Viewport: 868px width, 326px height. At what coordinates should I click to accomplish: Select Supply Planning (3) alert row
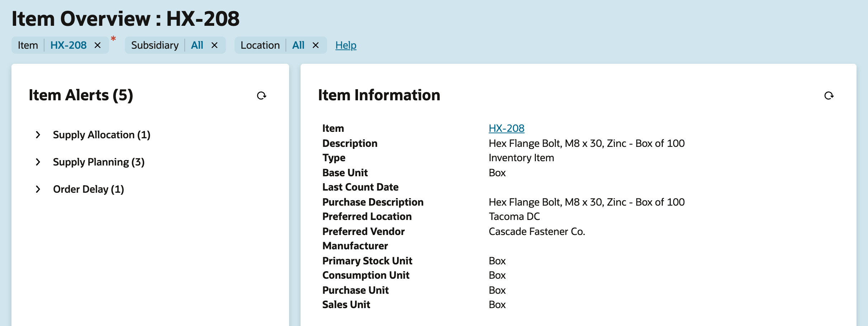pyautogui.click(x=99, y=162)
